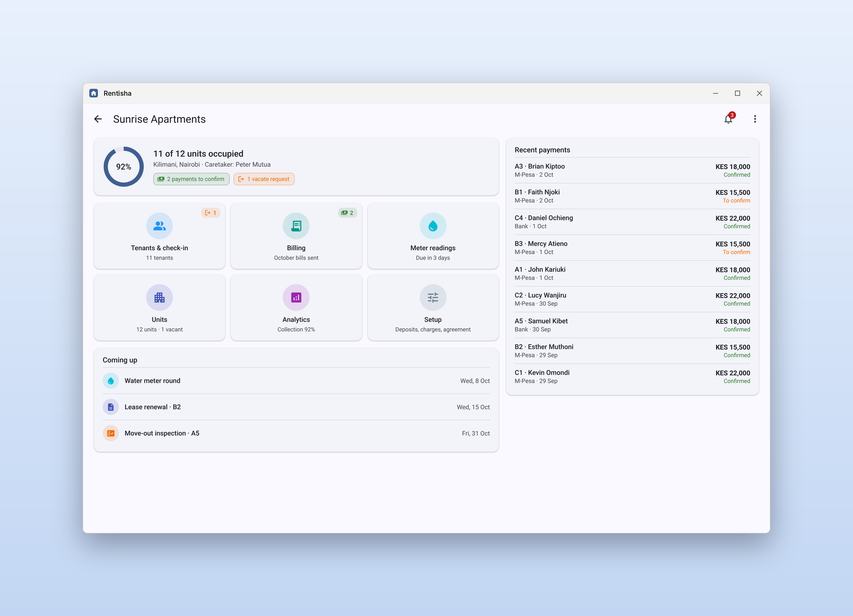
Task: Go back using the arrow beside Sunrise Apartments
Action: [98, 119]
